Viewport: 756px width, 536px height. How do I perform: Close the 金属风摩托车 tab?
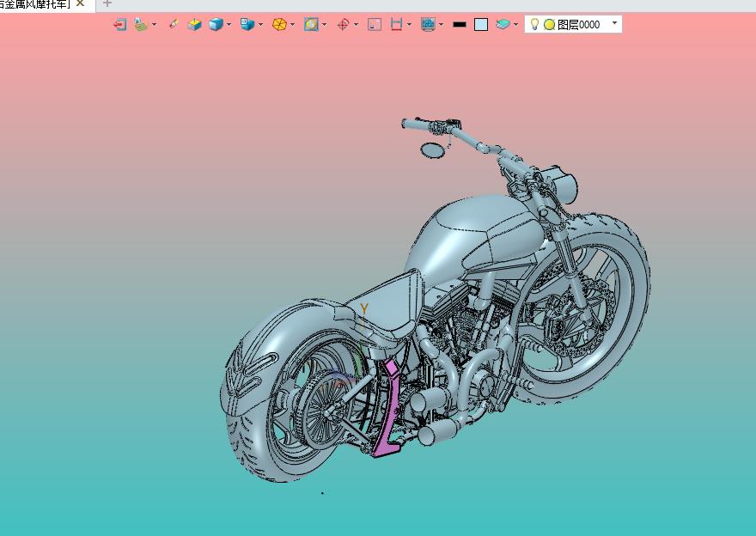tap(80, 3)
